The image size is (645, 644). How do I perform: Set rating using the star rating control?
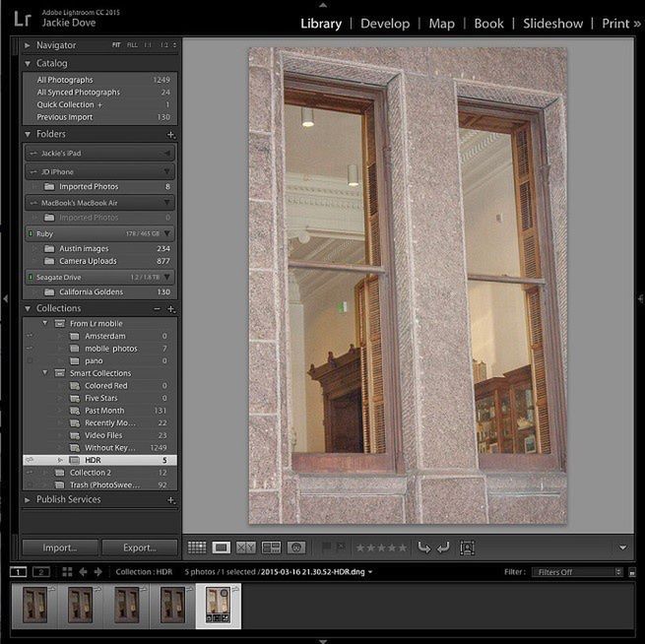coord(381,547)
